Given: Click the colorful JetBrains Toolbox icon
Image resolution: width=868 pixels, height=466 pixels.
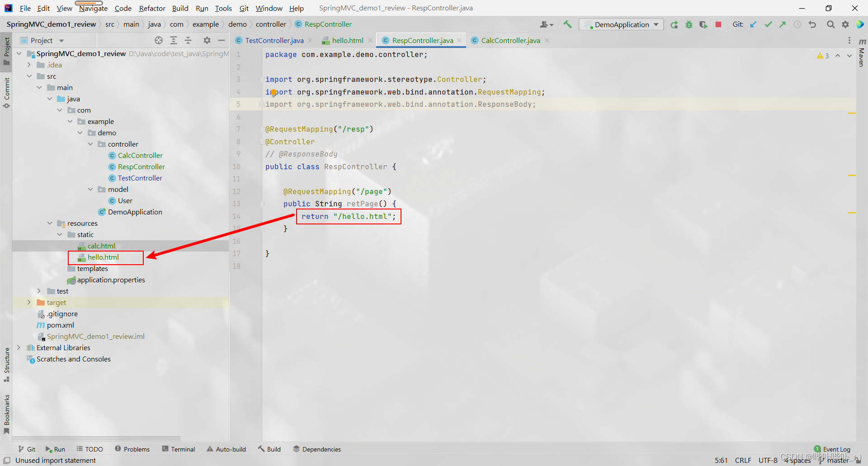Looking at the screenshot, I should click(x=860, y=24).
